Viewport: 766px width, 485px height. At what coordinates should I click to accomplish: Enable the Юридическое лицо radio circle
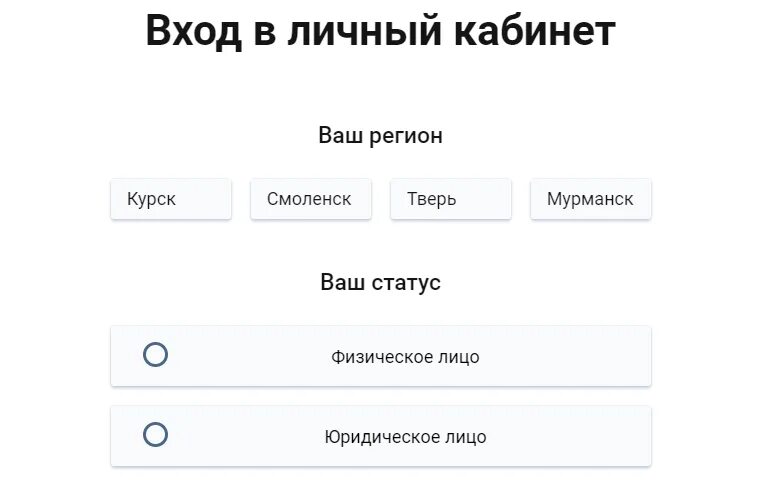coord(155,434)
